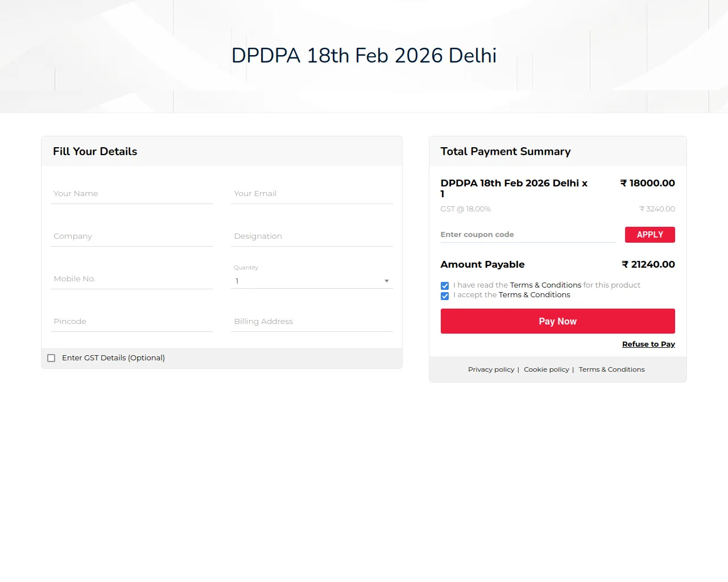The image size is (728, 582).
Task: Select the Mobile No. input field
Action: tap(131, 279)
